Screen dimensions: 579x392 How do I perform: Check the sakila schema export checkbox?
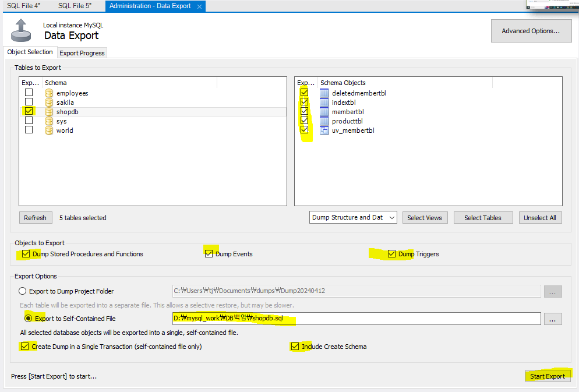coord(29,101)
